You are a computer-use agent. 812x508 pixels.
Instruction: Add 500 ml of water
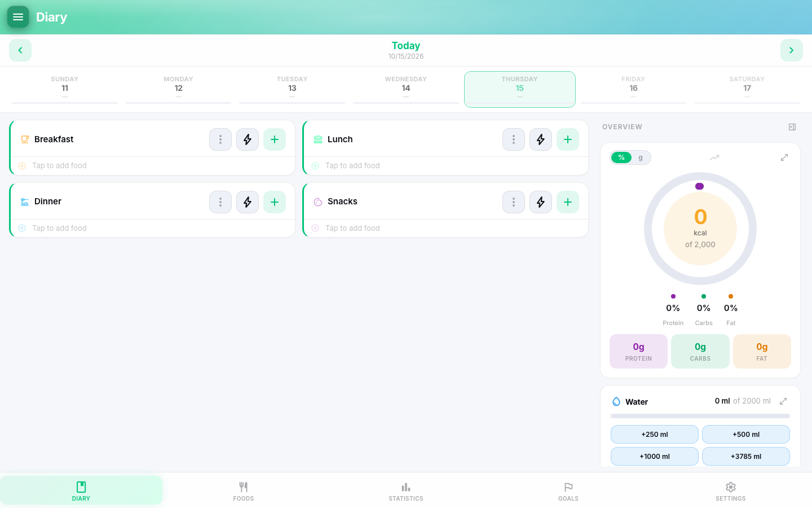pos(746,435)
